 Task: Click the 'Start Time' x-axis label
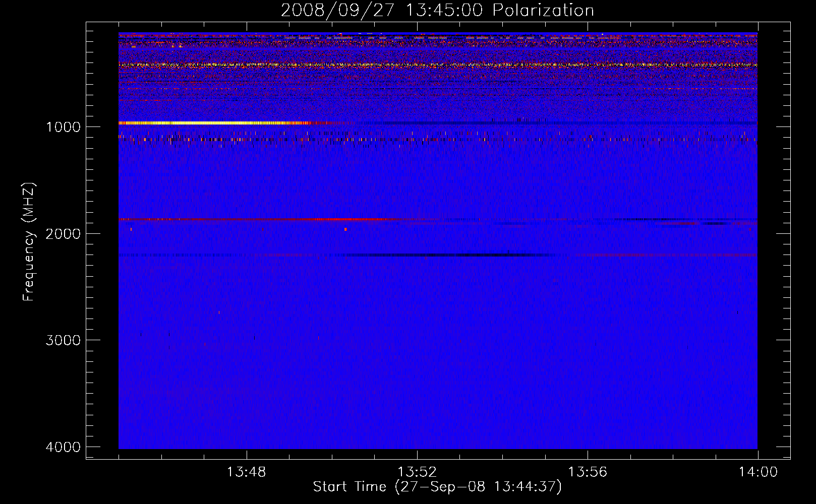437,487
